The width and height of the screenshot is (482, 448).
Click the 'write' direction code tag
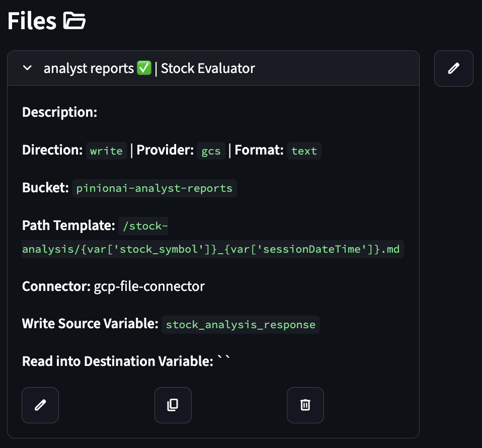point(106,151)
